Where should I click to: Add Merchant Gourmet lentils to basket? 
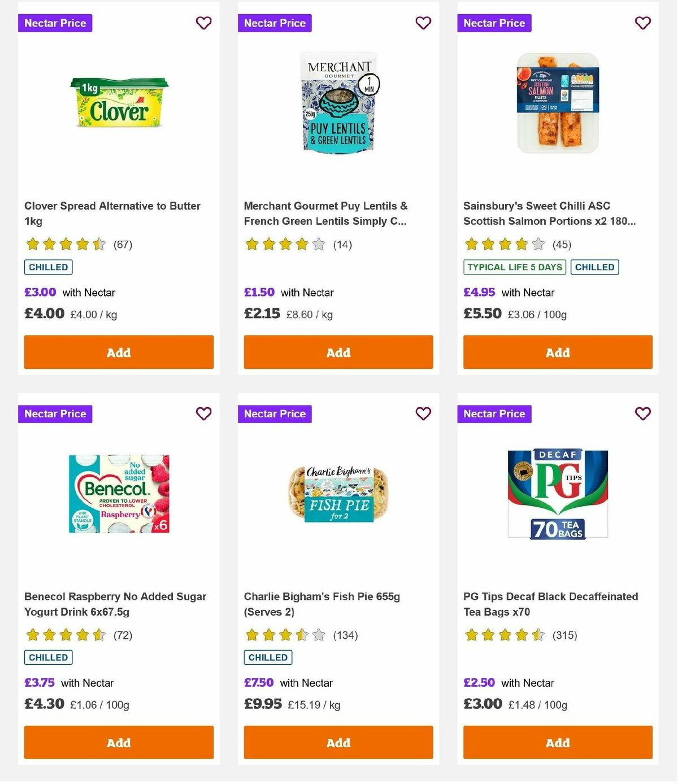pos(338,352)
